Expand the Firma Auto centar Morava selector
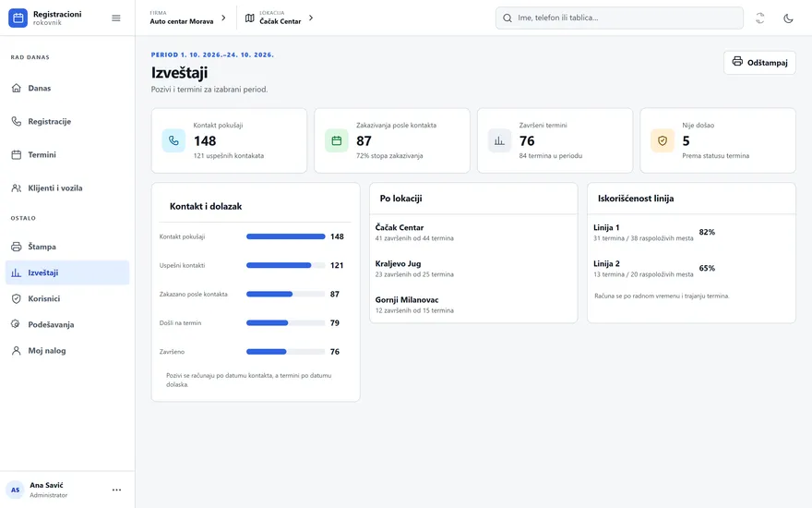Screen dimensions: 812x508 [x=188, y=18]
